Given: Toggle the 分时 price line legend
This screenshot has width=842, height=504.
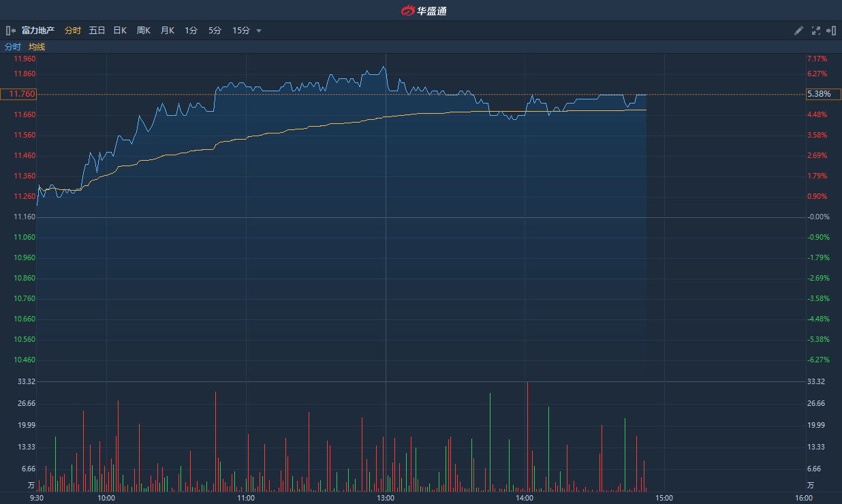Looking at the screenshot, I should click(13, 47).
